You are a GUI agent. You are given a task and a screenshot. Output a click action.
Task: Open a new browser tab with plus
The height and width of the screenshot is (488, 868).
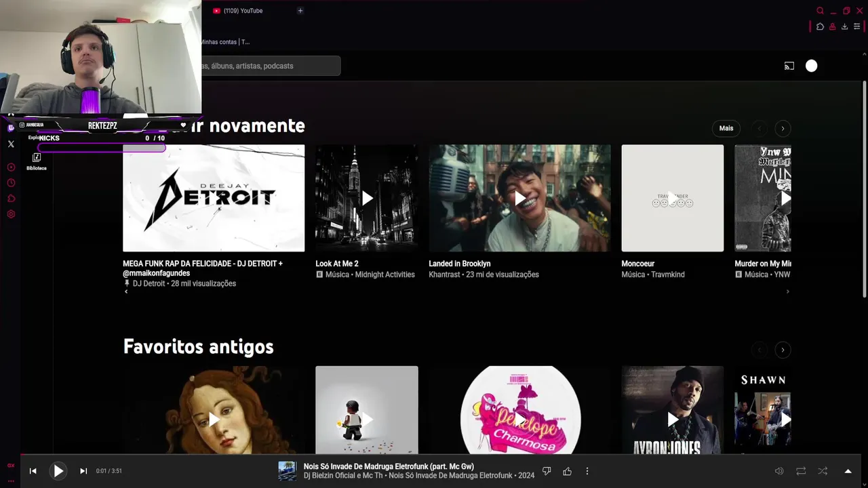tap(300, 11)
